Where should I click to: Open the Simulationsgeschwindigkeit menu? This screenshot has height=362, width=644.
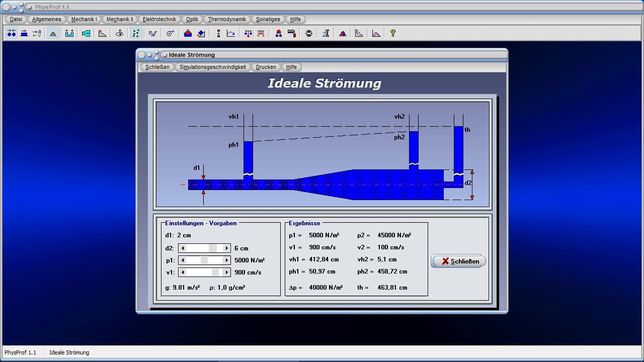213,67
